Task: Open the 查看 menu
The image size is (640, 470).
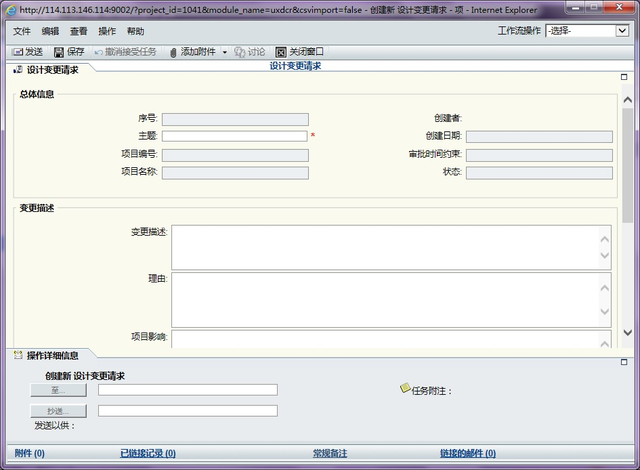Action: point(78,31)
